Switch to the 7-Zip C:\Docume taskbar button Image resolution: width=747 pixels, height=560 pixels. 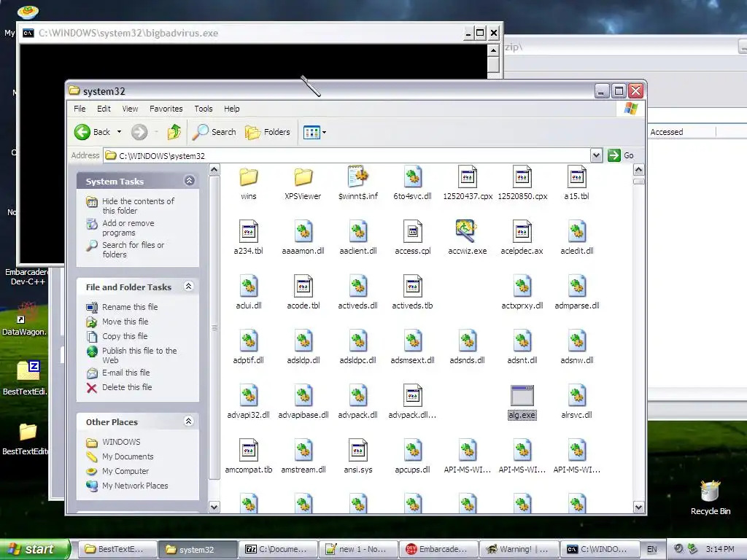(278, 550)
